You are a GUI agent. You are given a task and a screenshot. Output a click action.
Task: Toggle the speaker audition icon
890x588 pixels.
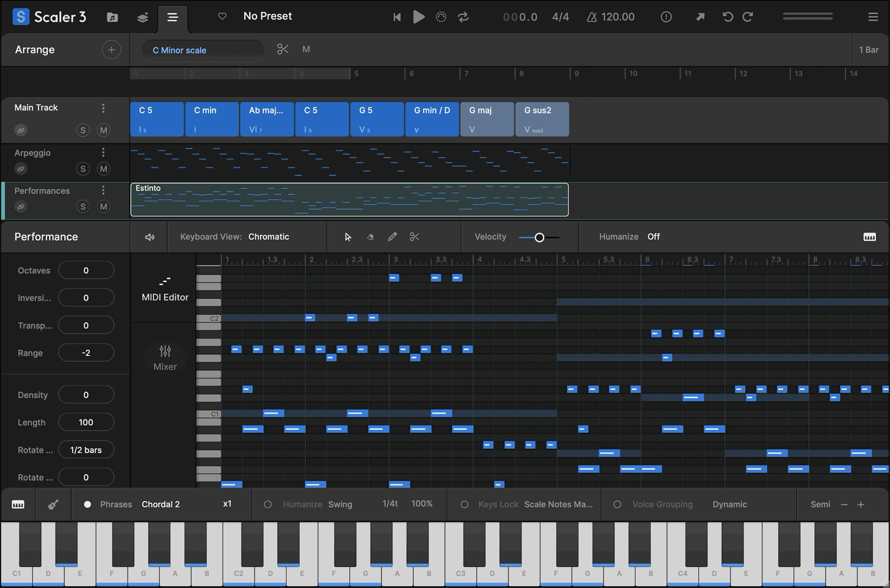(x=149, y=237)
